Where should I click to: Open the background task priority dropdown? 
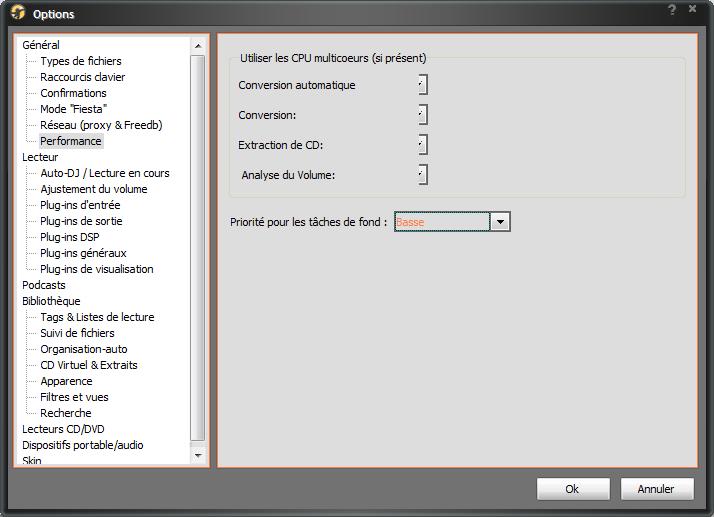tap(500, 222)
